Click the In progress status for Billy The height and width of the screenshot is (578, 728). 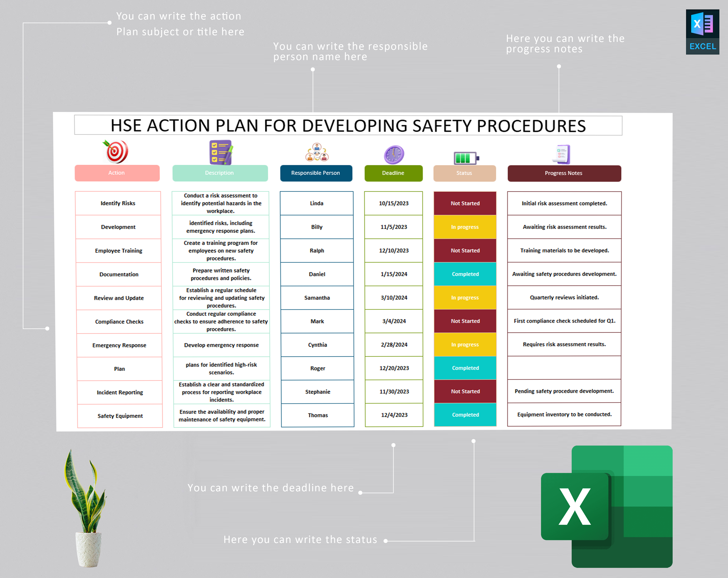(x=465, y=227)
